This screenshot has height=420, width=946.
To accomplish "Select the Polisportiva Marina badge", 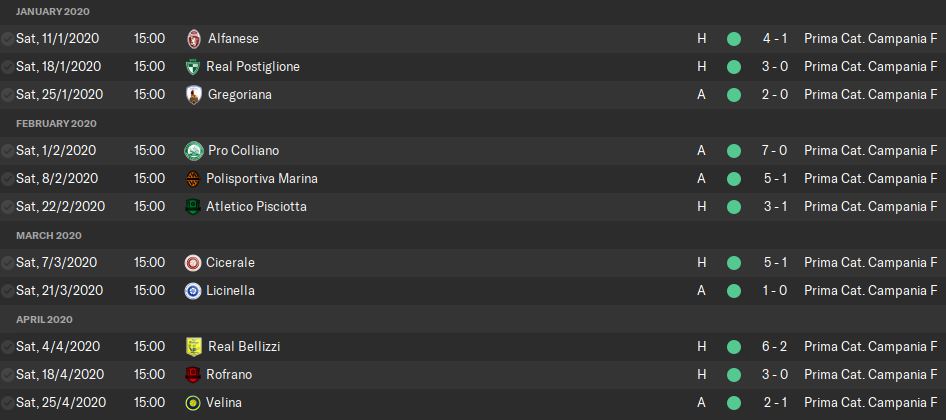I will coord(193,179).
